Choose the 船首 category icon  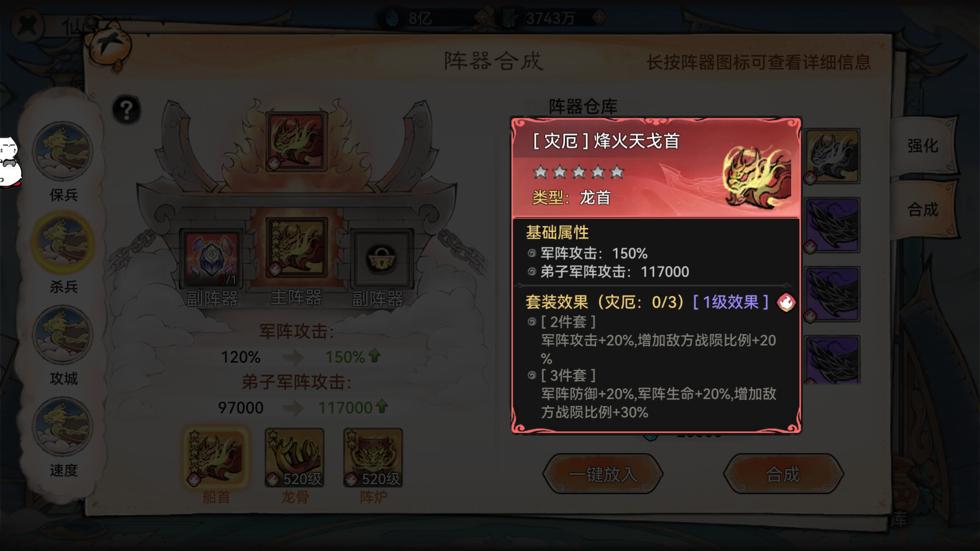point(216,458)
